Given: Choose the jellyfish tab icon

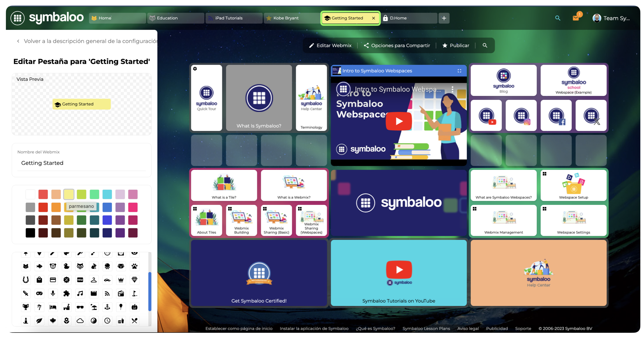Looking at the screenshot, I should click(x=107, y=266).
